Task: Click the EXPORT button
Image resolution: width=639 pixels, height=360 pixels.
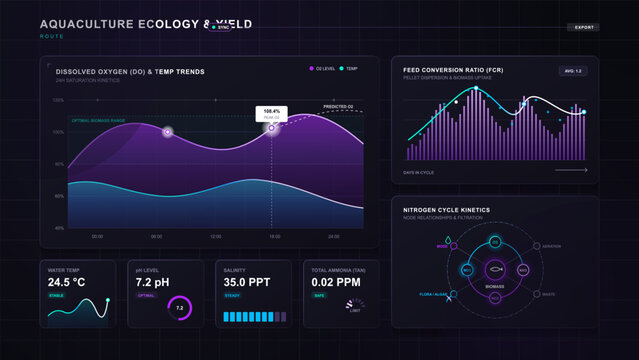Action: click(x=584, y=27)
